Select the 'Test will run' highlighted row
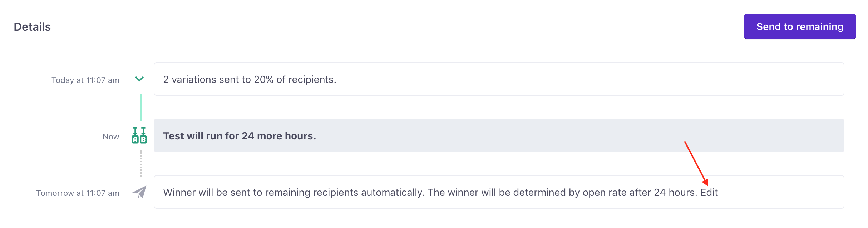The height and width of the screenshot is (228, 868). point(498,136)
